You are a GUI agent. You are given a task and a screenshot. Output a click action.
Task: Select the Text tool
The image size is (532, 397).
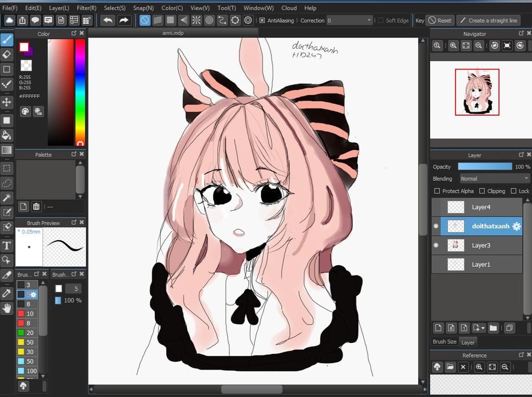(7, 245)
